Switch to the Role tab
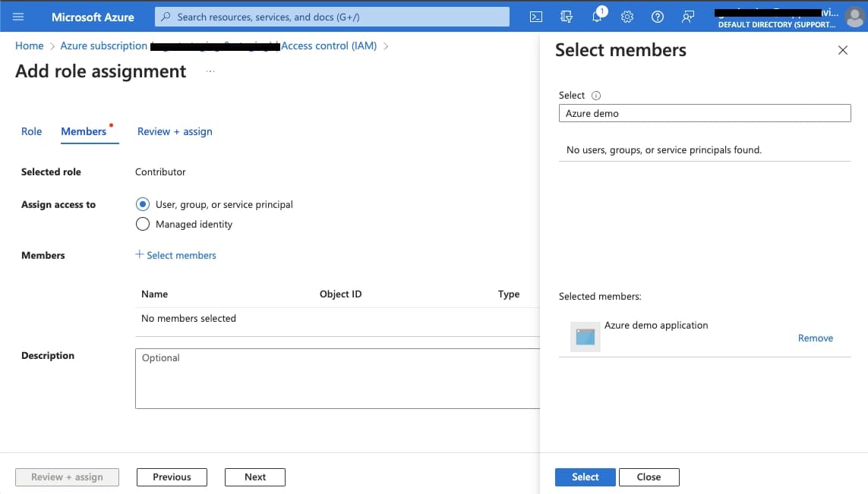Viewport: 868px width, 494px height. coord(31,131)
